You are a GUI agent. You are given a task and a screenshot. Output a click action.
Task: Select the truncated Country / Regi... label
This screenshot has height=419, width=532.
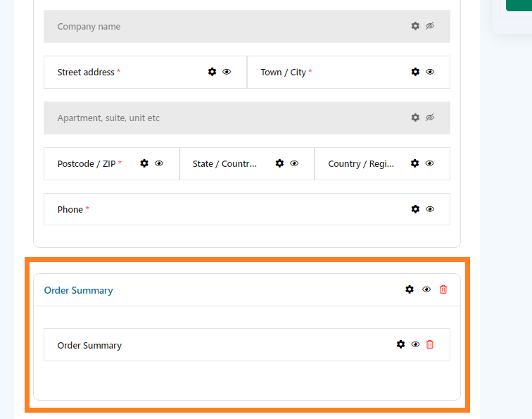click(x=361, y=163)
